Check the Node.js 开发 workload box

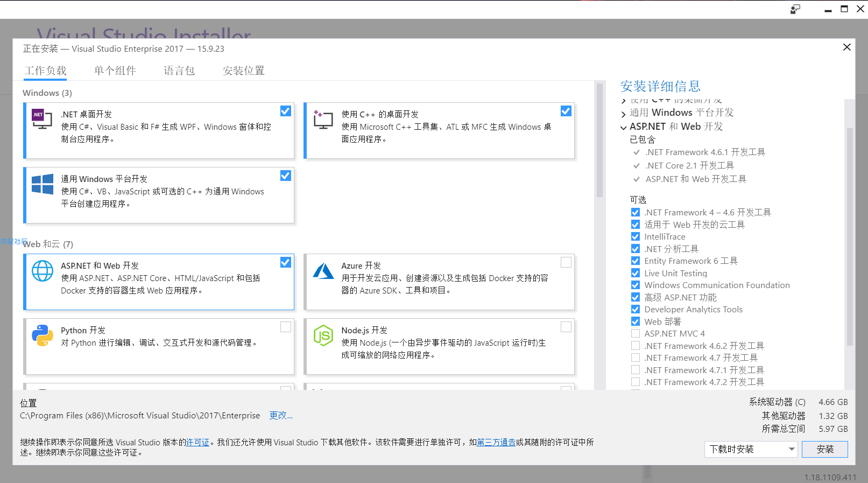point(566,327)
